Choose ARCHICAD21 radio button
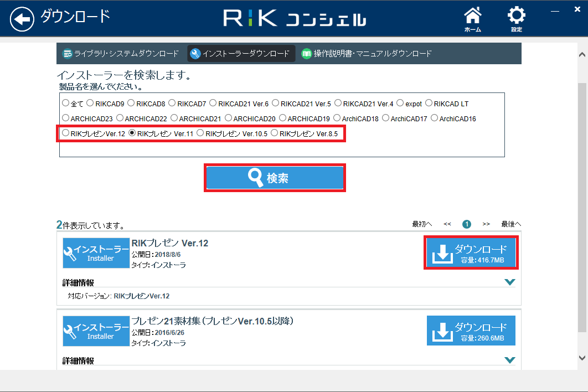 174,118
